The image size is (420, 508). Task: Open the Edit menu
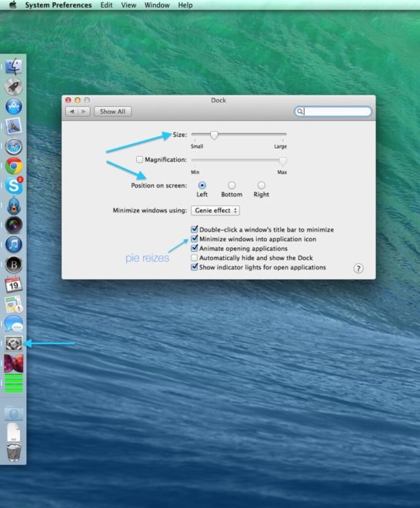(x=106, y=5)
